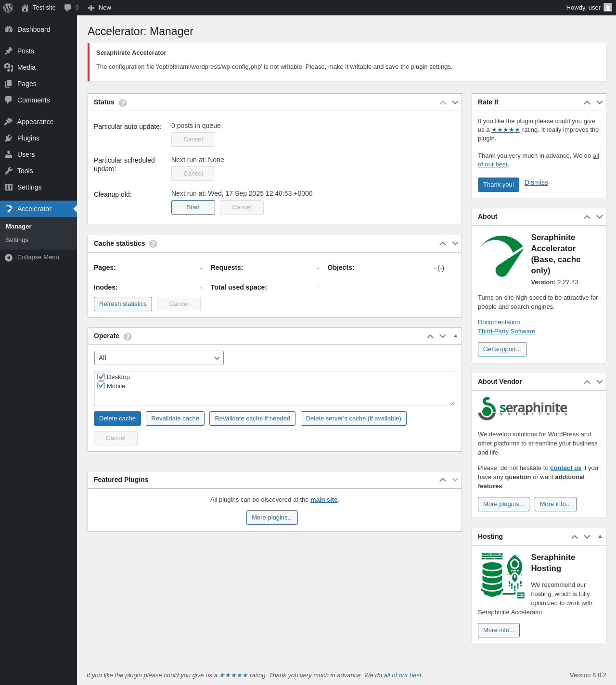Click the Tools wrench icon
Image resolution: width=616 pixels, height=685 pixels.
click(9, 171)
